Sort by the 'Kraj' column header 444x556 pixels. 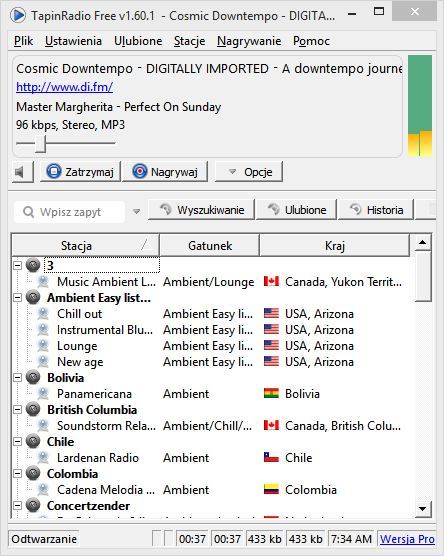334,245
